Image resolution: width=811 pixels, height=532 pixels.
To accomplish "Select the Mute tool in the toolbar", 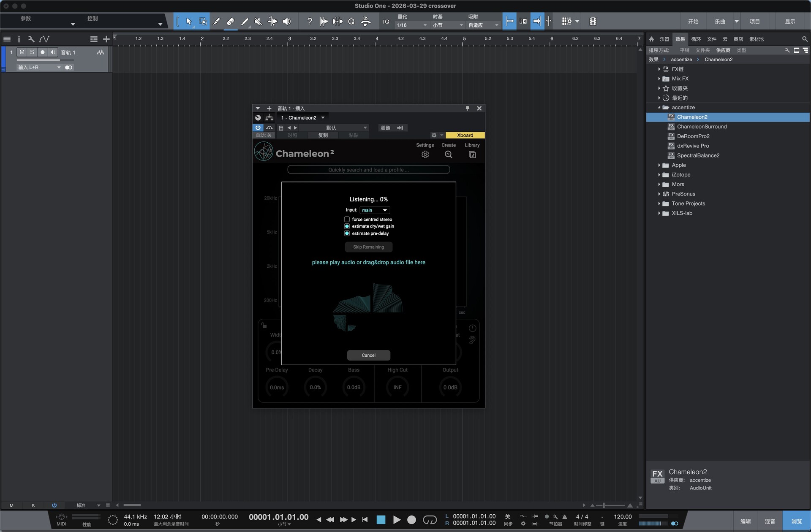I will click(258, 21).
